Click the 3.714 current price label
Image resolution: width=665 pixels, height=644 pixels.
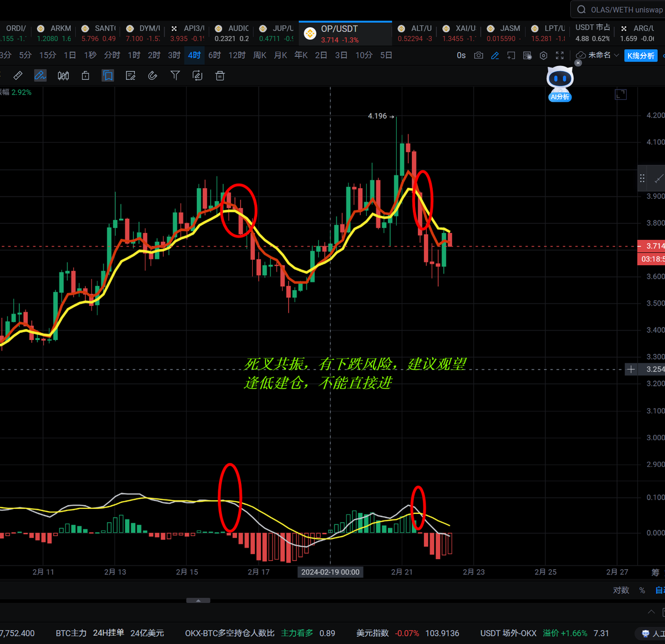[651, 246]
